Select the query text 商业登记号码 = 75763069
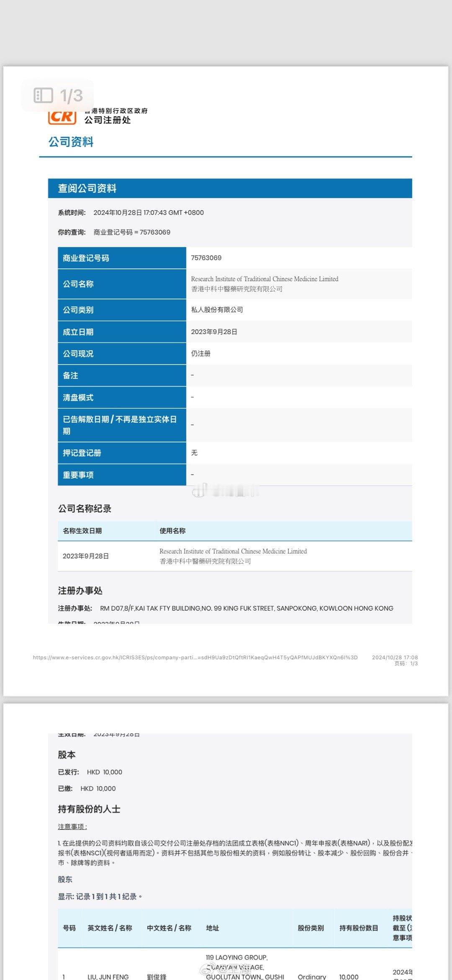The image size is (452, 980). (x=132, y=232)
